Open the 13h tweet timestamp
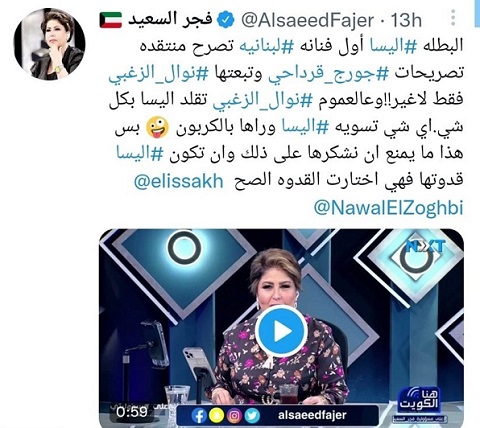The image size is (480, 428). click(x=406, y=20)
